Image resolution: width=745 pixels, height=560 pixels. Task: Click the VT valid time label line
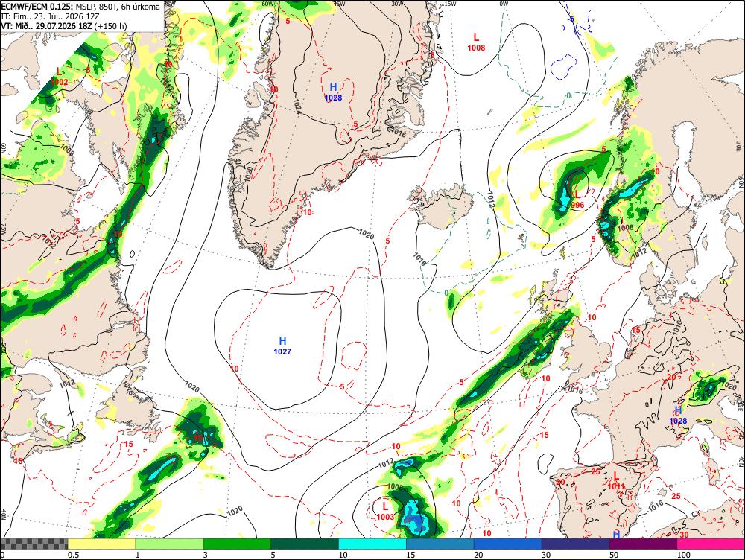(x=64, y=25)
